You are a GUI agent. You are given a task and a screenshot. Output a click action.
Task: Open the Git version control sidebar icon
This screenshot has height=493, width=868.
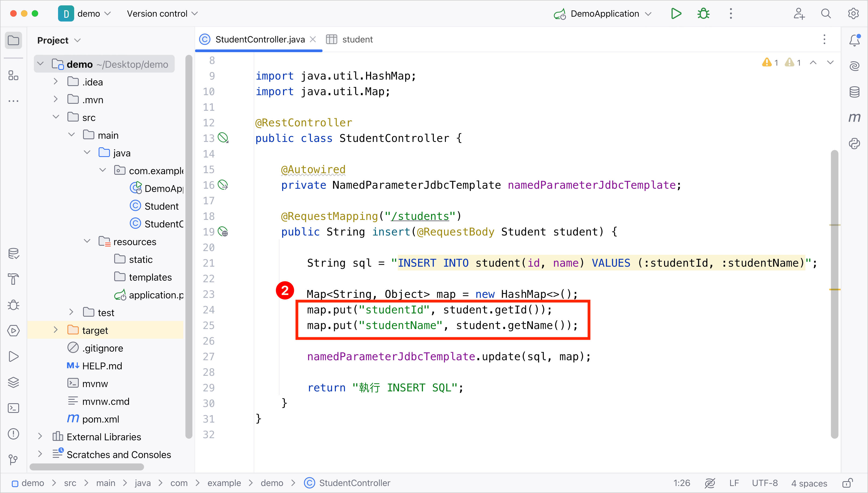click(x=13, y=459)
